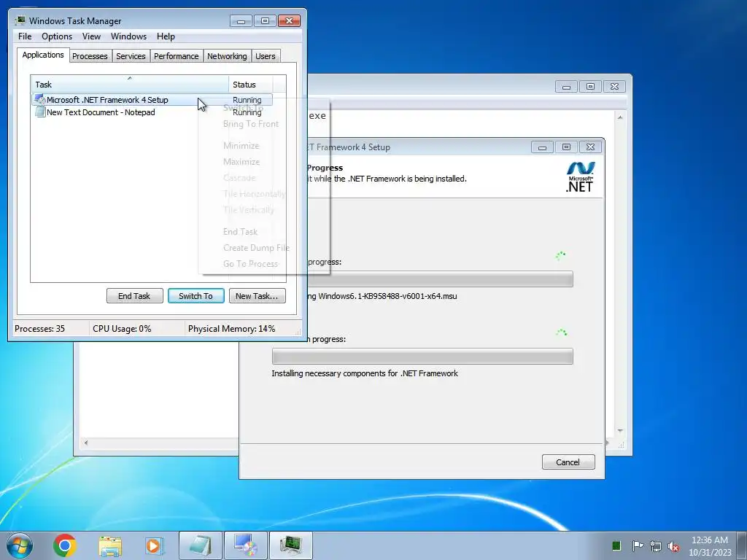
Task: Click the Microsoft .NET logo
Action: point(580,176)
